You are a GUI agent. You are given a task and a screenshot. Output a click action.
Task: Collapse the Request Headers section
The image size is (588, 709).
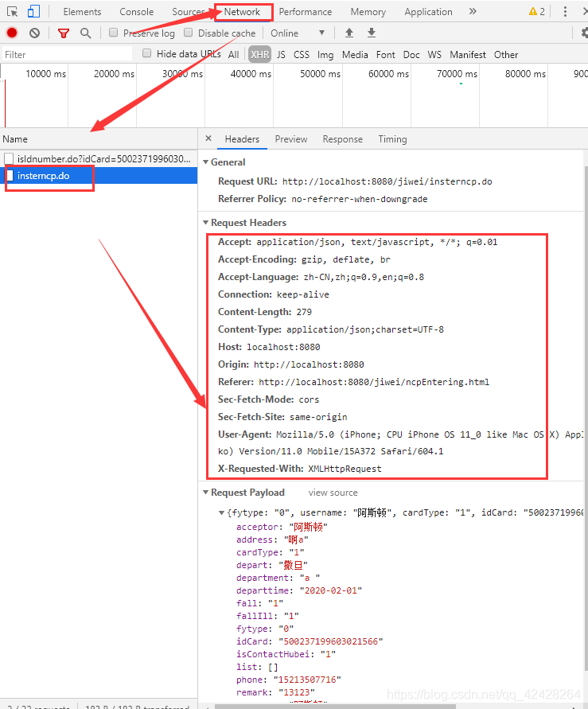pyautogui.click(x=205, y=223)
